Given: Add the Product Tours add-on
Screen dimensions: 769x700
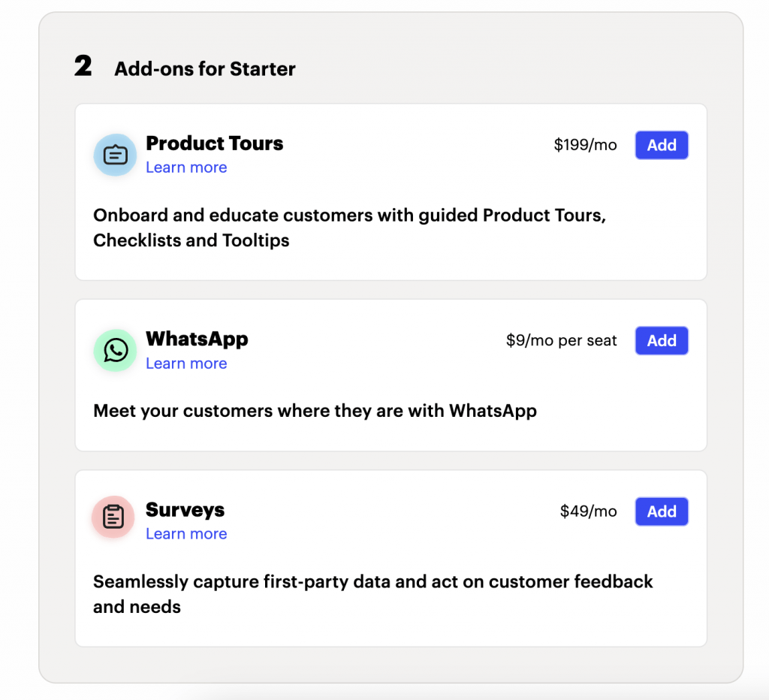Looking at the screenshot, I should (x=661, y=145).
